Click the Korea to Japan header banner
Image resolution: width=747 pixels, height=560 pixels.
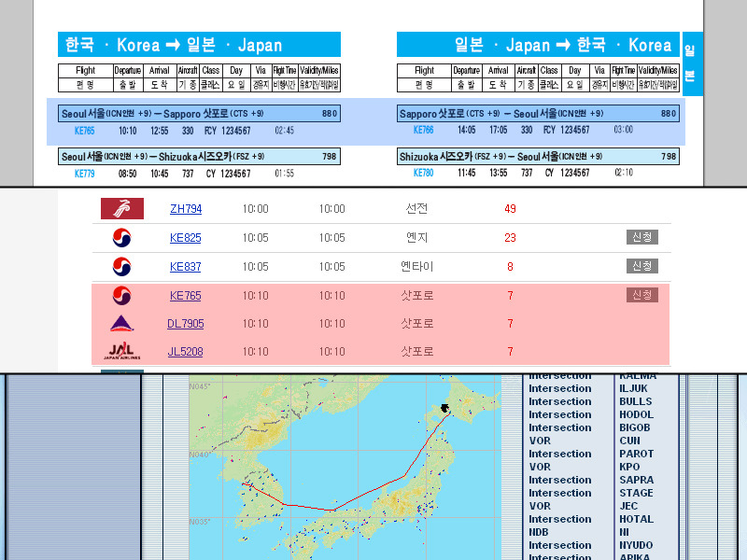(x=199, y=44)
